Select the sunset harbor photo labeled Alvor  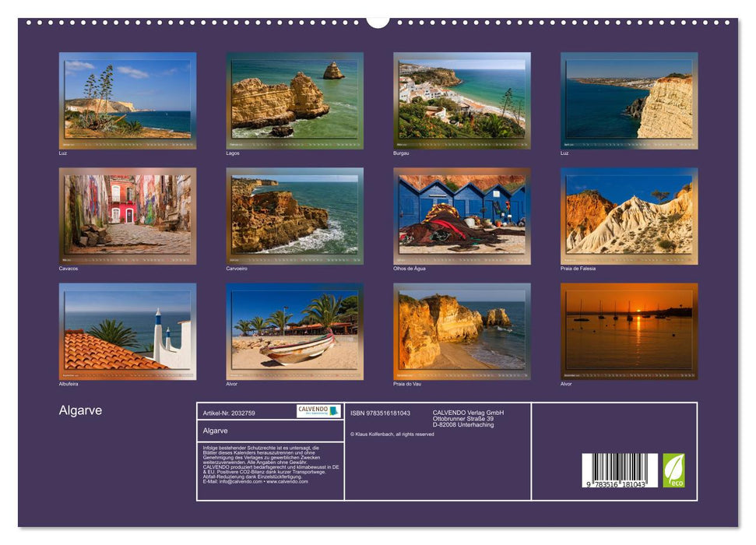(631, 331)
